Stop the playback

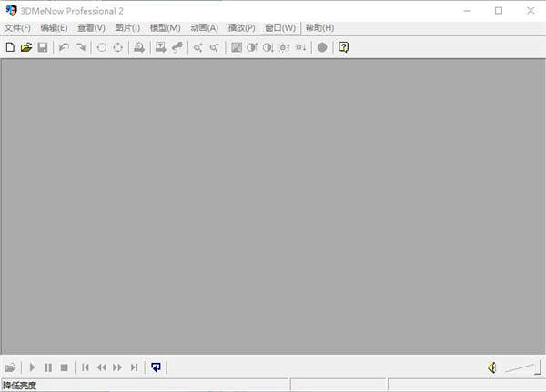pos(64,367)
